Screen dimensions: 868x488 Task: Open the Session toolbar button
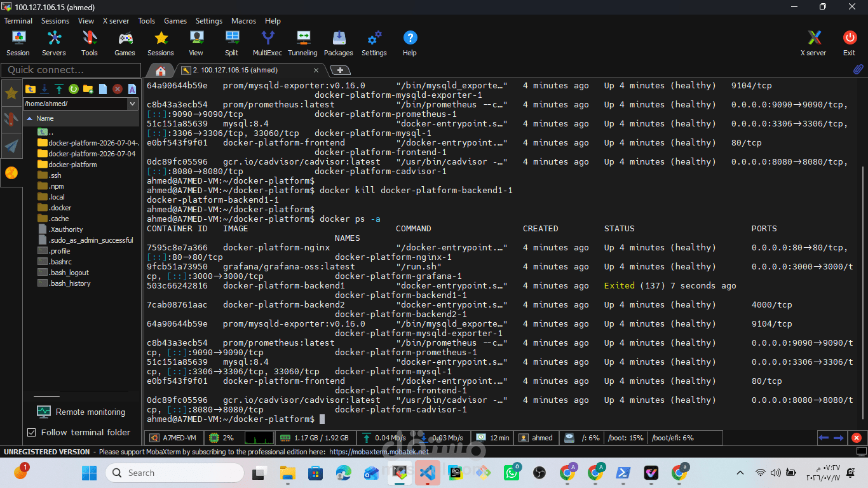pos(18,43)
